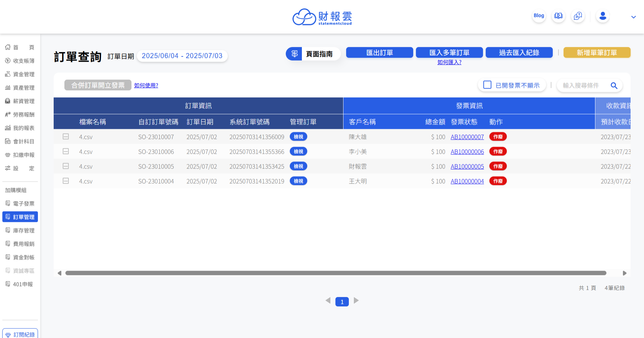The image size is (644, 338).
Task: Click the search magnifier icon
Action: (x=614, y=86)
